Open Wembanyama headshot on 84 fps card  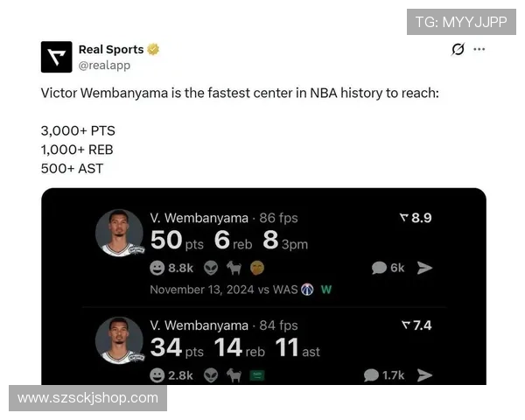[x=120, y=340]
